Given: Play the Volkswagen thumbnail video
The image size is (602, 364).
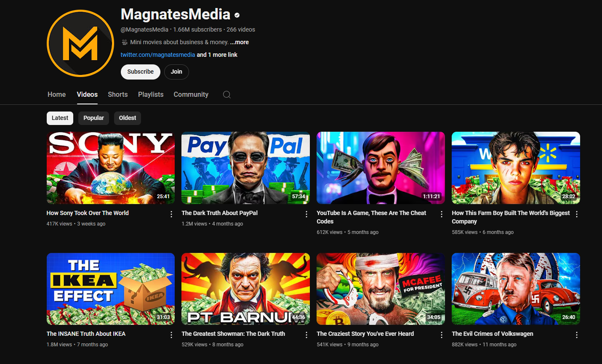Looking at the screenshot, I should click(x=516, y=289).
